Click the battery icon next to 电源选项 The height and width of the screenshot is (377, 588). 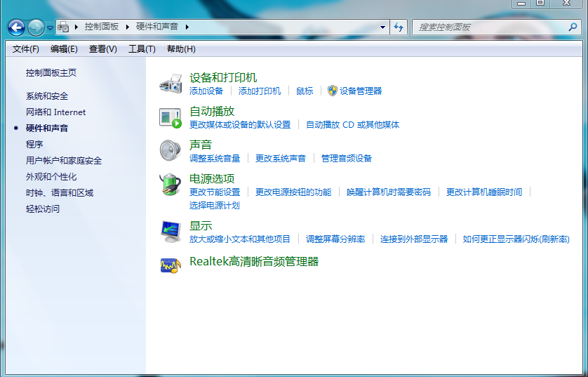(171, 184)
